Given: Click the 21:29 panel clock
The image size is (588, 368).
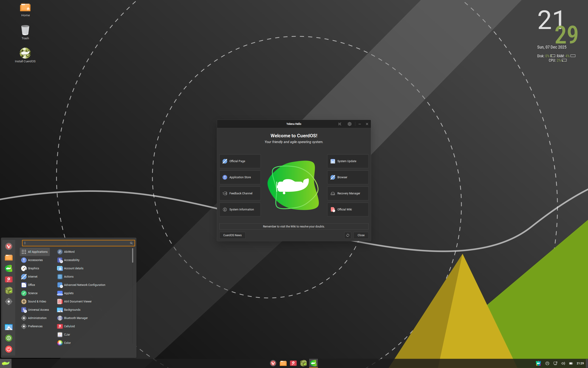Looking at the screenshot, I should (580, 363).
